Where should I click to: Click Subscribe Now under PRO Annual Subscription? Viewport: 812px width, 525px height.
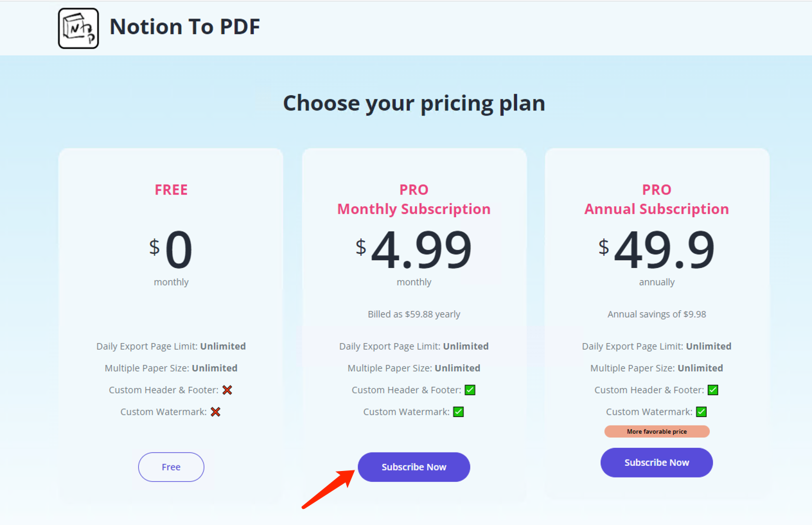(x=657, y=463)
